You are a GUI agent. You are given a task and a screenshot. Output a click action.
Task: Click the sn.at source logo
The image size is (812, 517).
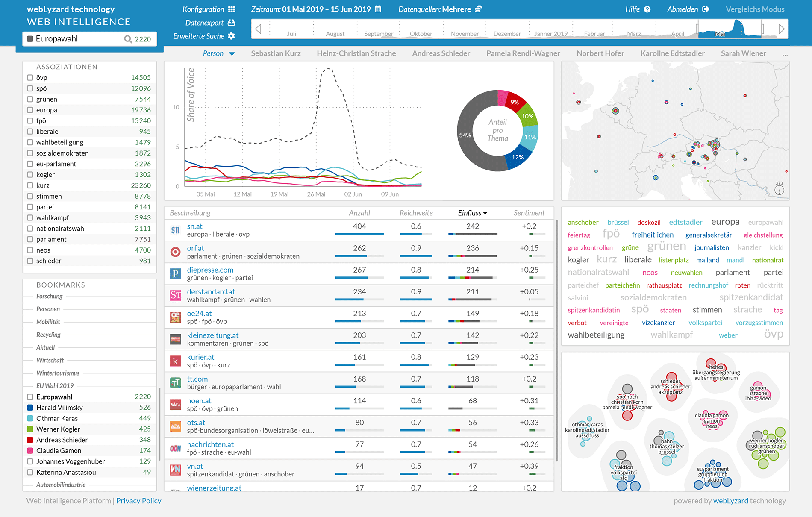(x=175, y=230)
